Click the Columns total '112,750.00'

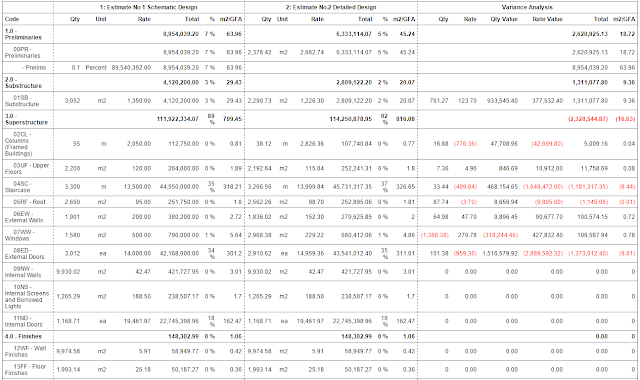pyautogui.click(x=184, y=144)
